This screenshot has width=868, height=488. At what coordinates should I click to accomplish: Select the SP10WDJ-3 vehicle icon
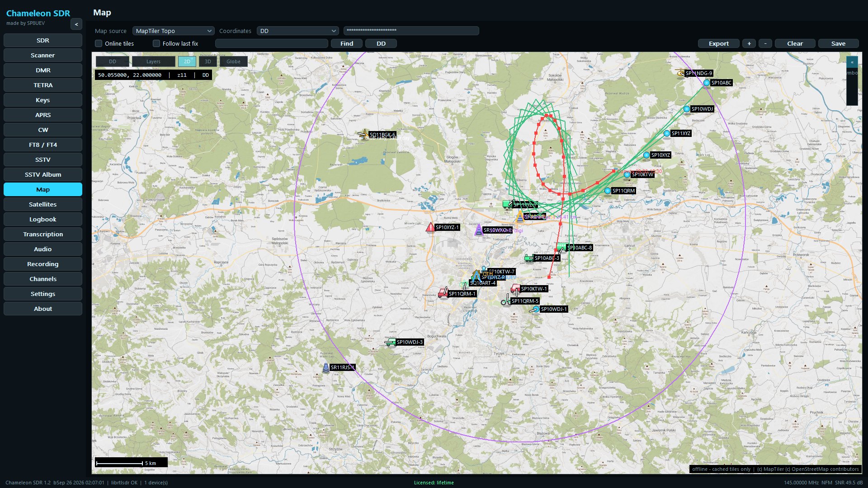(390, 342)
